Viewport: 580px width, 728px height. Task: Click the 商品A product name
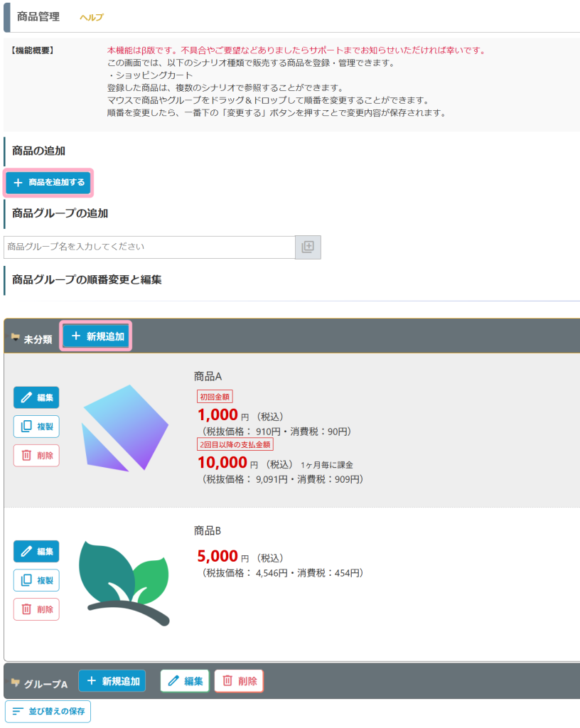coord(208,376)
